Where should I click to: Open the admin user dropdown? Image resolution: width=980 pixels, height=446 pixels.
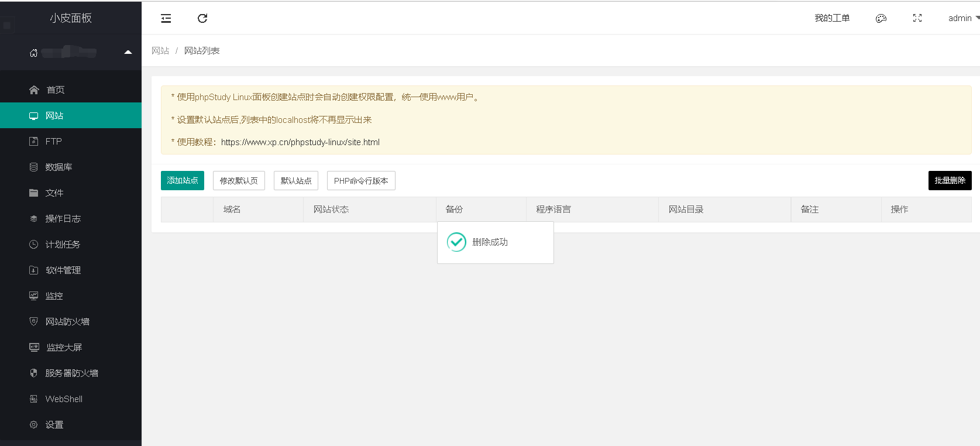(964, 18)
